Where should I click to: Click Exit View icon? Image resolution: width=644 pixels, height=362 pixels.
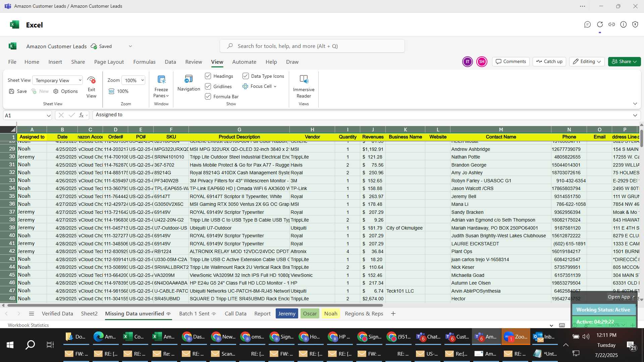(x=91, y=80)
